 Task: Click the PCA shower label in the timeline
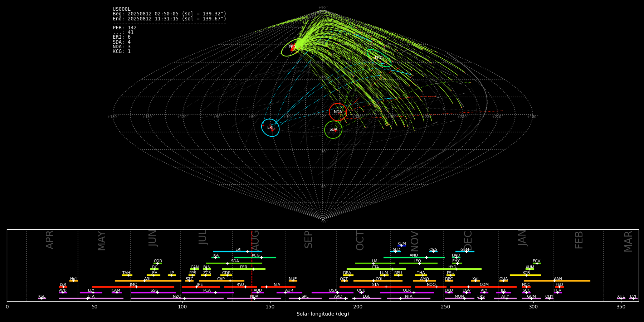(207, 291)
